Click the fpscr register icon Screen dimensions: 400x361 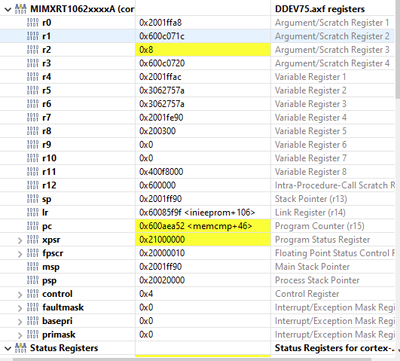click(x=33, y=253)
